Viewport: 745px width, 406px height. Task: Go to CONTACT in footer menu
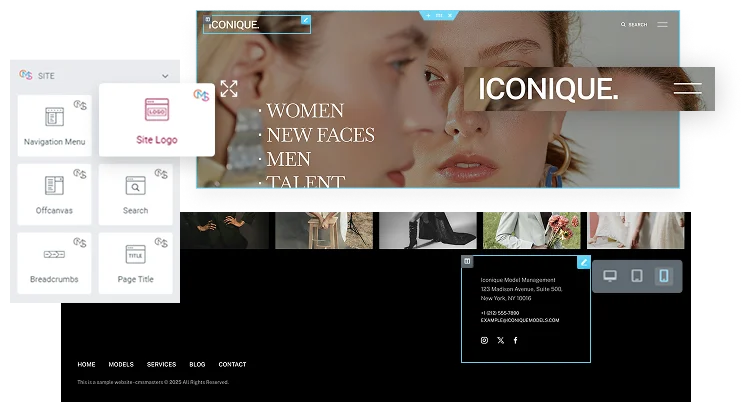pos(232,365)
